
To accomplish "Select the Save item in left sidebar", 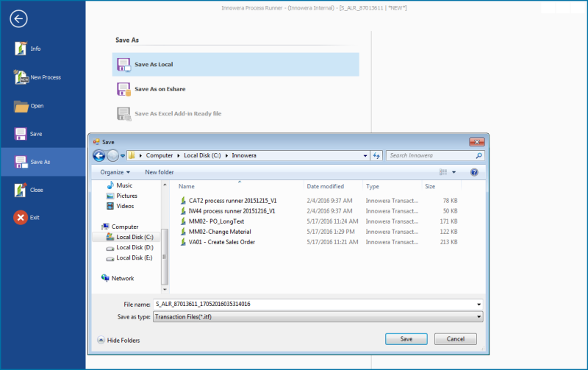I will pyautogui.click(x=36, y=134).
